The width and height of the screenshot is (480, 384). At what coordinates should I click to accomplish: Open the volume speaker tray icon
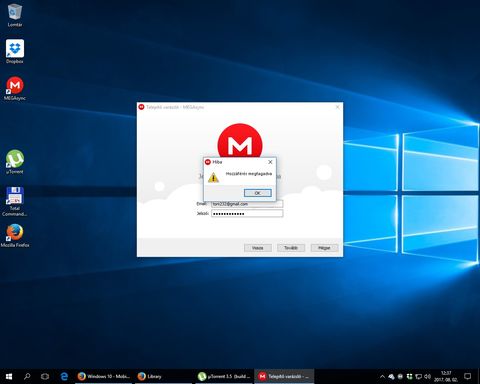tap(427, 377)
